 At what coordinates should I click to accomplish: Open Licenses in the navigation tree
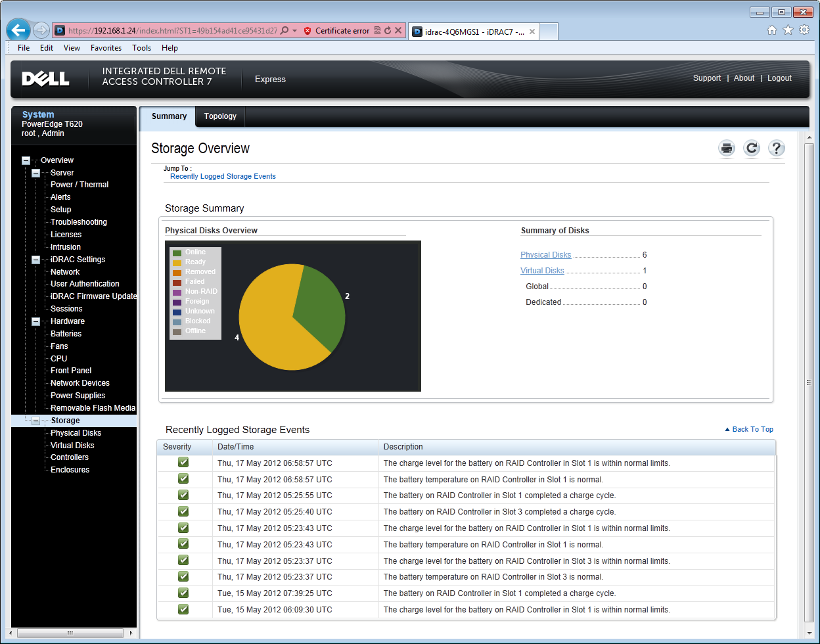click(x=66, y=235)
